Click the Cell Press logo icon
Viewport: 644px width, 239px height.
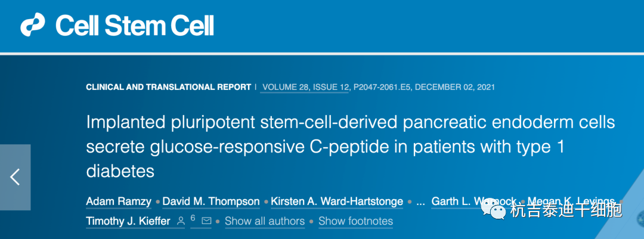click(x=33, y=26)
